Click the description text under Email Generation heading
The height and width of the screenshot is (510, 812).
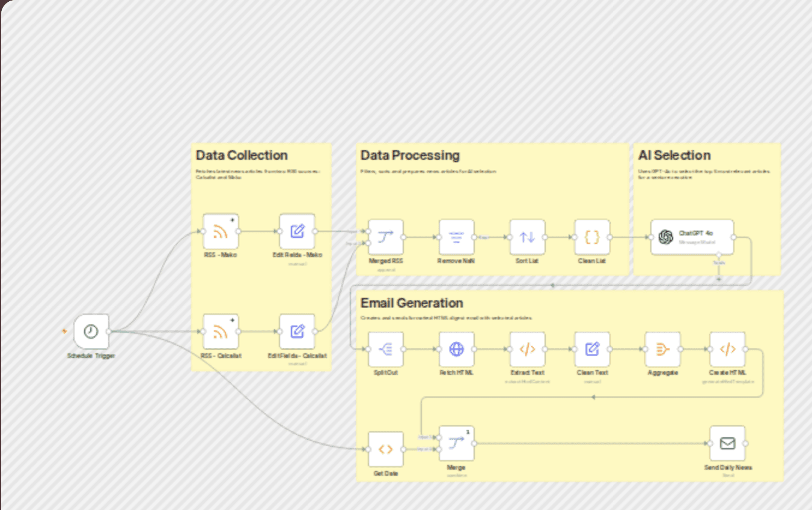click(x=447, y=317)
